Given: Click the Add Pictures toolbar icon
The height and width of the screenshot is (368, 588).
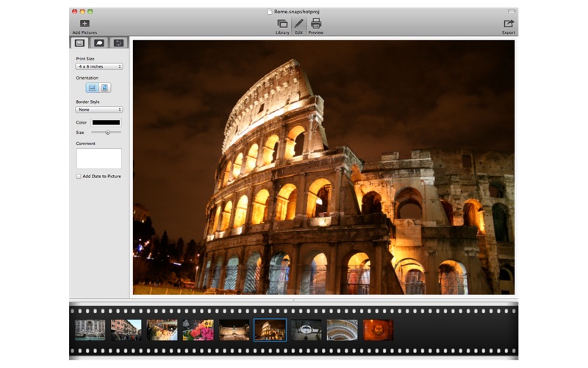Looking at the screenshot, I should pos(85,24).
